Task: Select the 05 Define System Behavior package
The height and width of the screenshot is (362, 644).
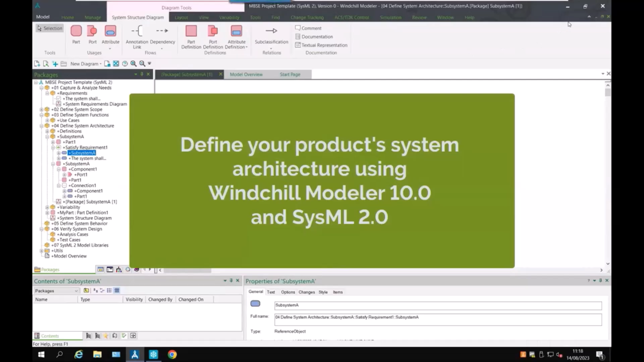Action: click(x=79, y=224)
